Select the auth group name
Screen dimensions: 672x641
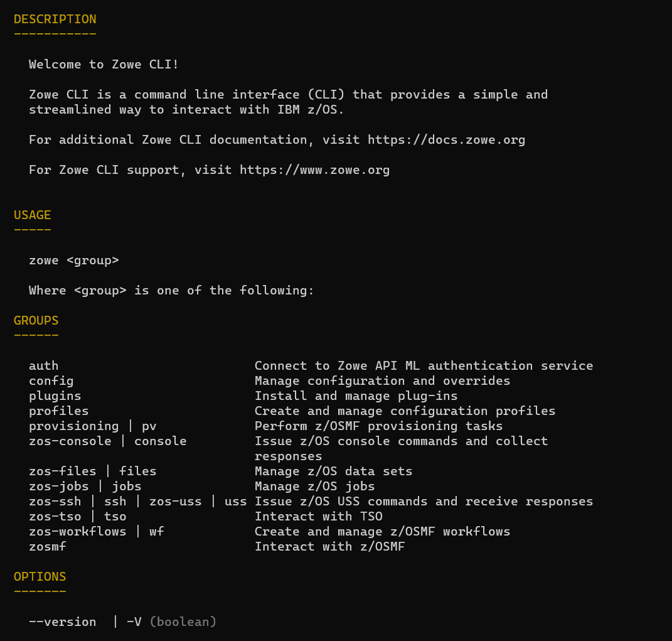pyautogui.click(x=43, y=365)
